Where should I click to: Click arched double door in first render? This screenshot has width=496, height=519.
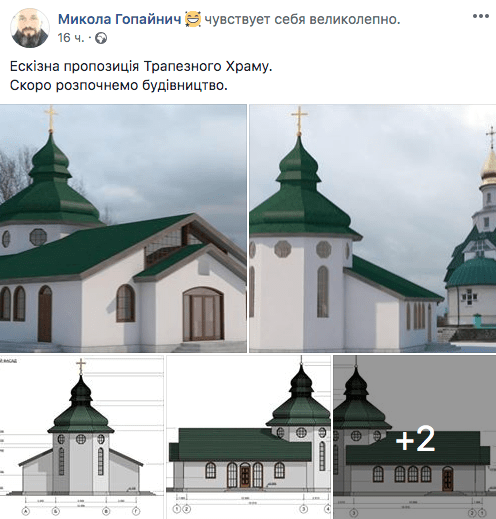[203, 314]
